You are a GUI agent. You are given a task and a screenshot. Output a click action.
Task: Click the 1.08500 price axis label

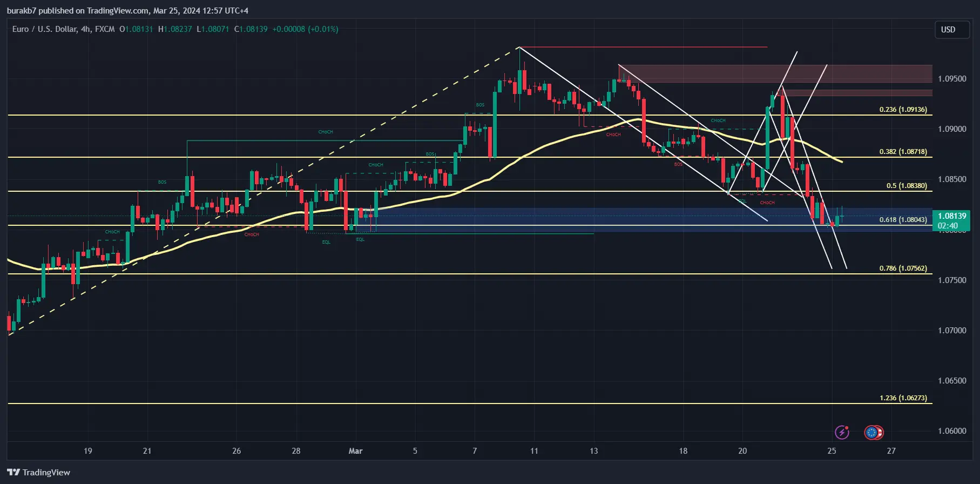[952, 179]
